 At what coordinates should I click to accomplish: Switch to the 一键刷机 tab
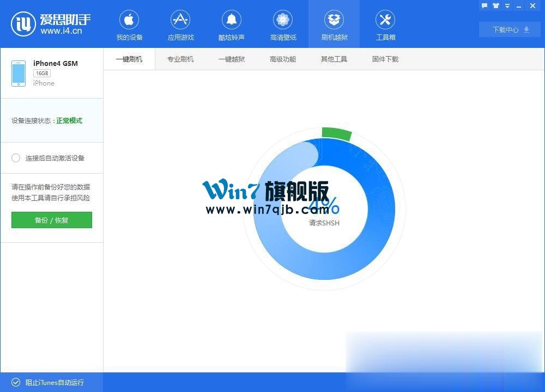pyautogui.click(x=129, y=59)
